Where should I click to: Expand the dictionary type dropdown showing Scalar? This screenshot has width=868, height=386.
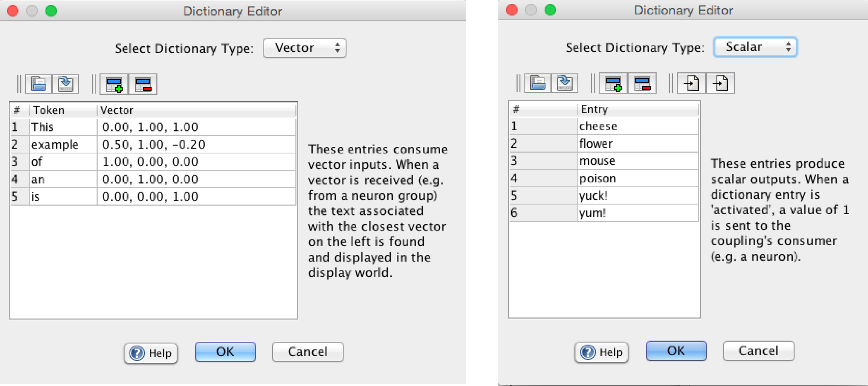755,47
